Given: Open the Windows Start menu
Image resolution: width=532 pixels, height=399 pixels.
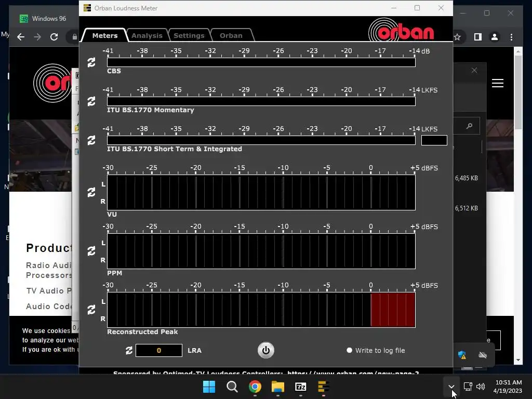Looking at the screenshot, I should pyautogui.click(x=209, y=387).
